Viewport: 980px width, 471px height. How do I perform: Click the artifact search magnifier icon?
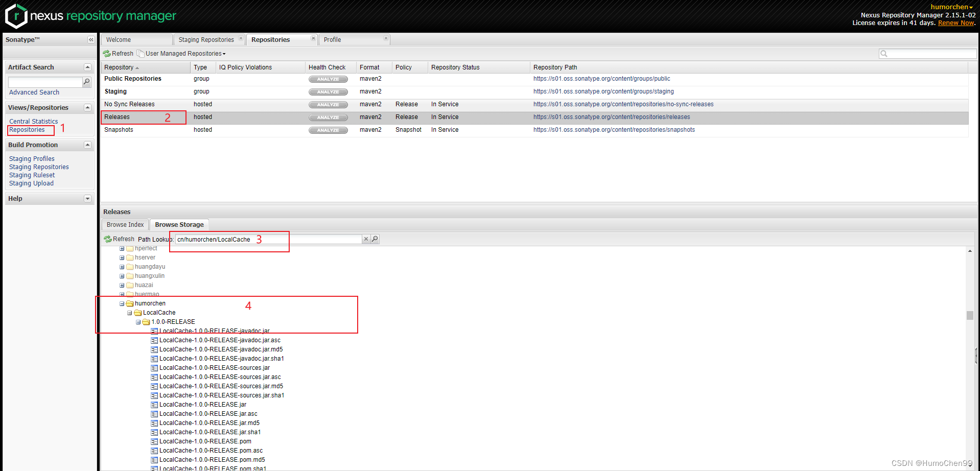tap(86, 82)
